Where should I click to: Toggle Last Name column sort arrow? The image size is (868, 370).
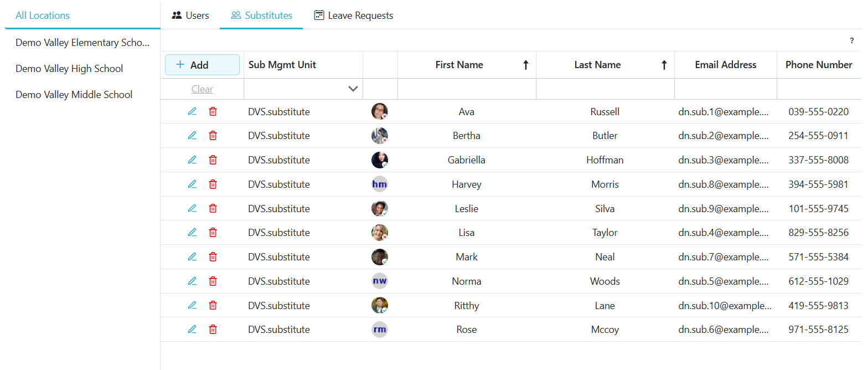(x=664, y=65)
